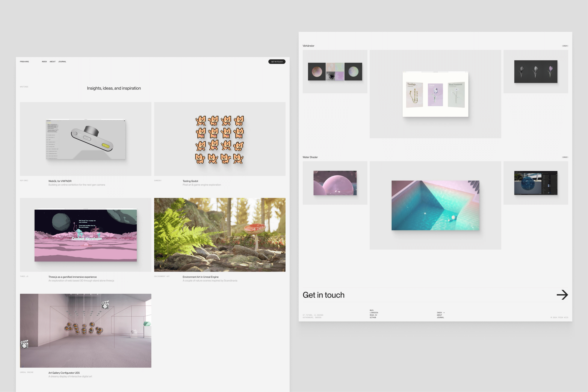The height and width of the screenshot is (392, 588).
Task: Open the LINKEDIN footer link
Action: point(374,313)
